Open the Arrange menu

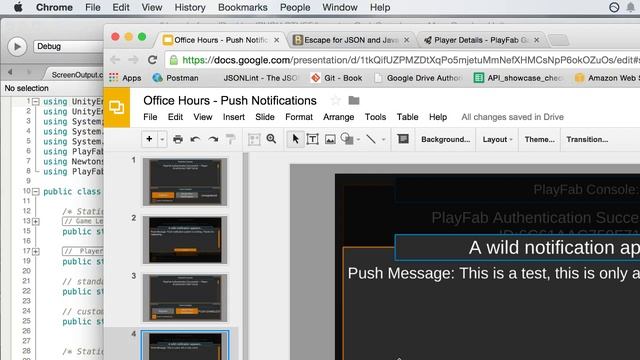click(338, 117)
